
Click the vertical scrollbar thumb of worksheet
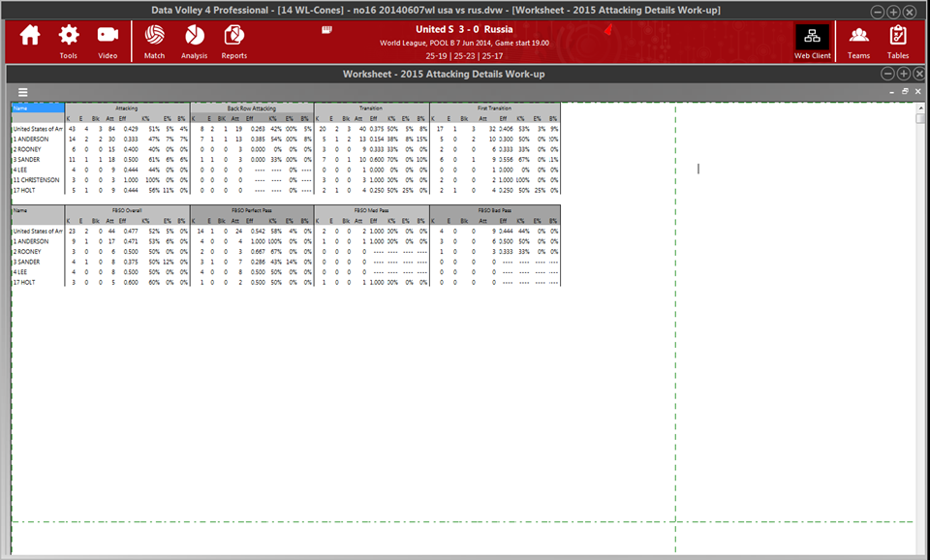(920, 118)
